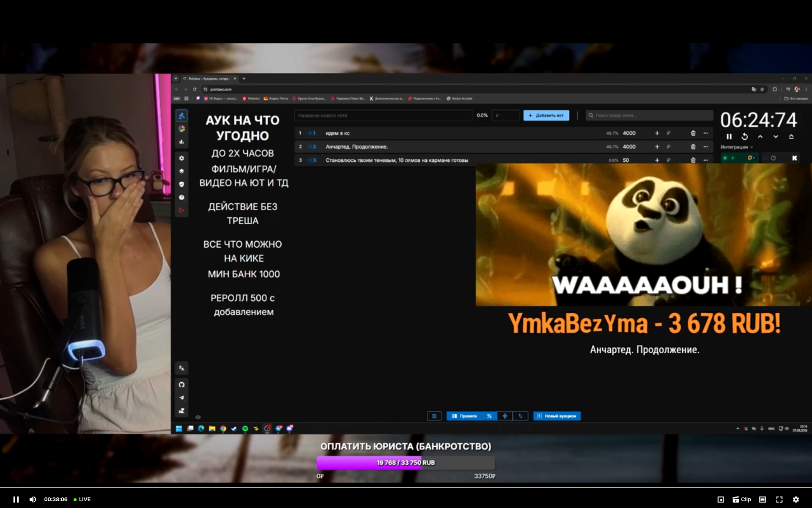This screenshot has height=508, width=812.
Task: Click the new lot name input field
Action: (x=384, y=115)
